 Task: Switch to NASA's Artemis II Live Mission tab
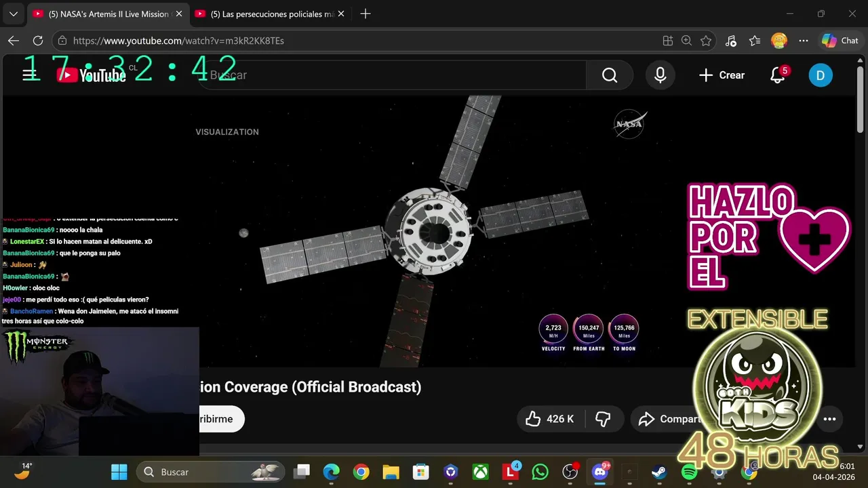[x=107, y=14]
